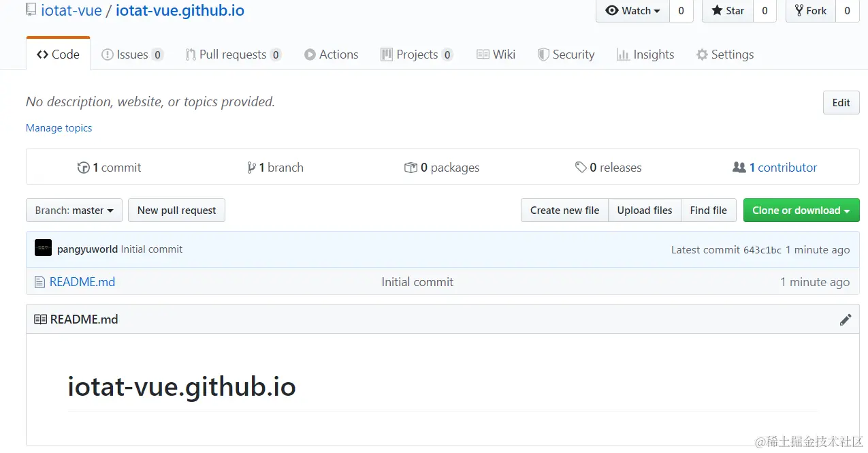Fork the repository with the Fork button
Image resolution: width=868 pixels, height=453 pixels.
pos(811,10)
